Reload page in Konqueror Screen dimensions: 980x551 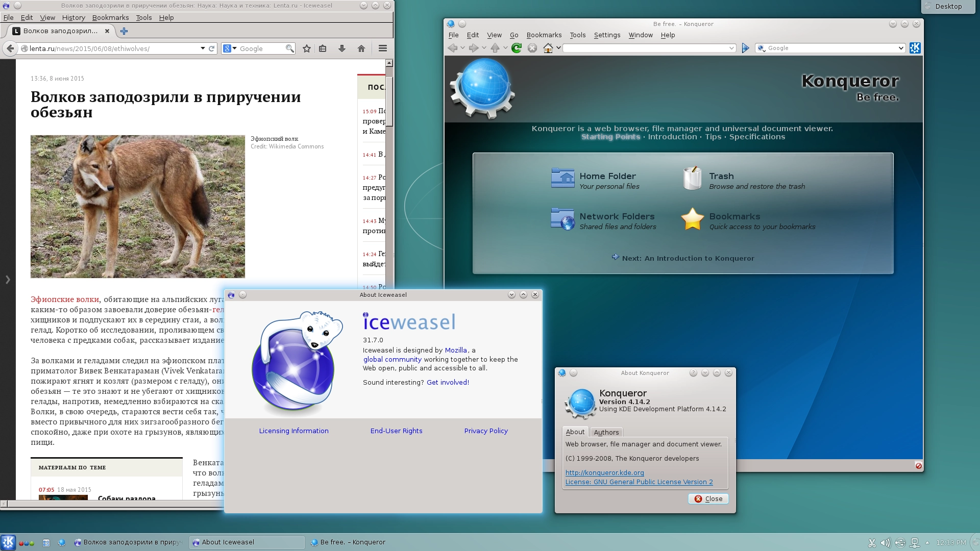[517, 48]
